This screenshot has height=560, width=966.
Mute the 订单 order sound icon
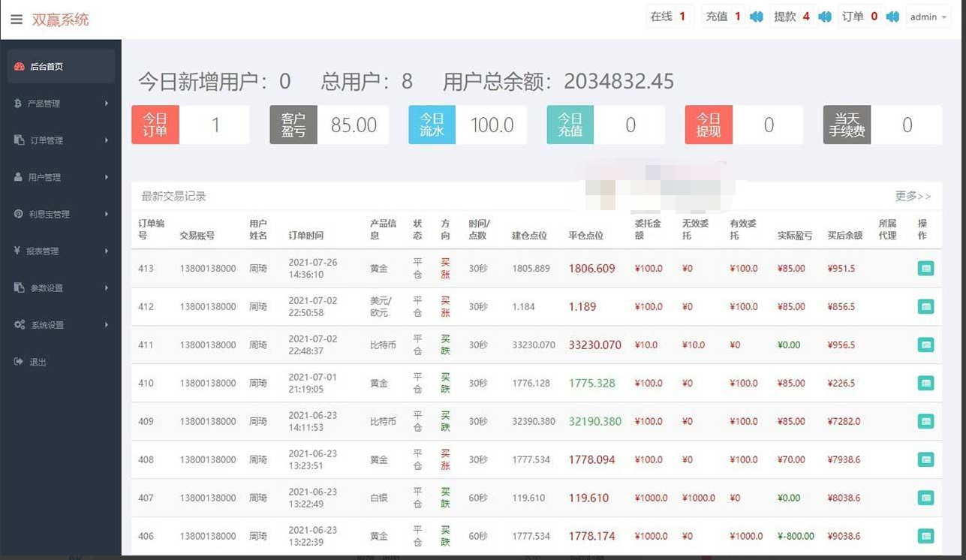pyautogui.click(x=892, y=17)
